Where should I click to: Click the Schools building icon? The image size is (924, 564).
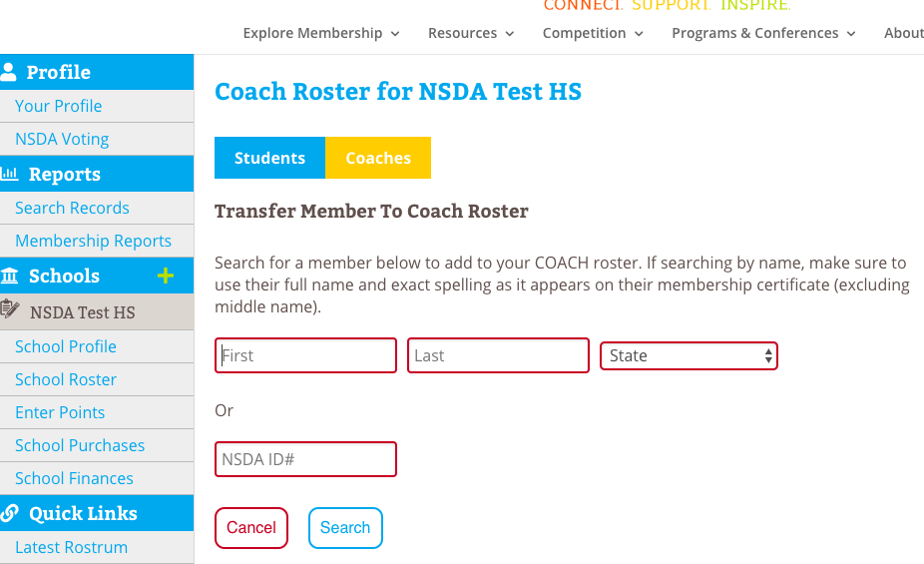tap(10, 276)
